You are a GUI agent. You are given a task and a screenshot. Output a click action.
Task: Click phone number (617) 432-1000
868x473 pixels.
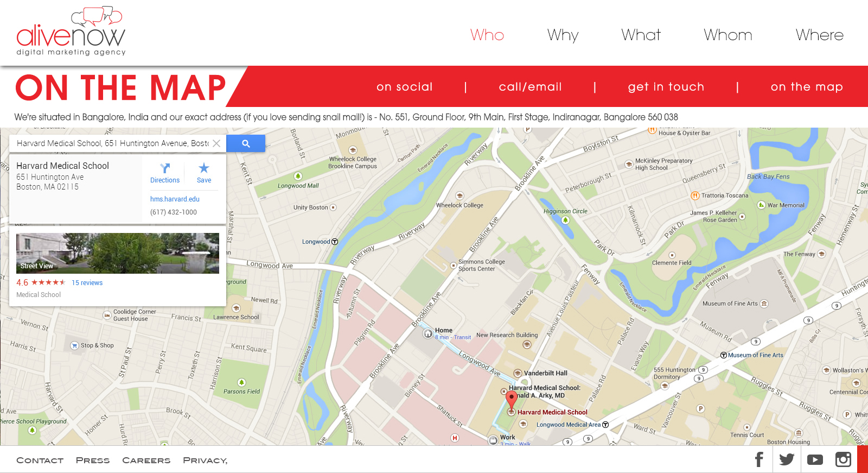[x=174, y=212]
